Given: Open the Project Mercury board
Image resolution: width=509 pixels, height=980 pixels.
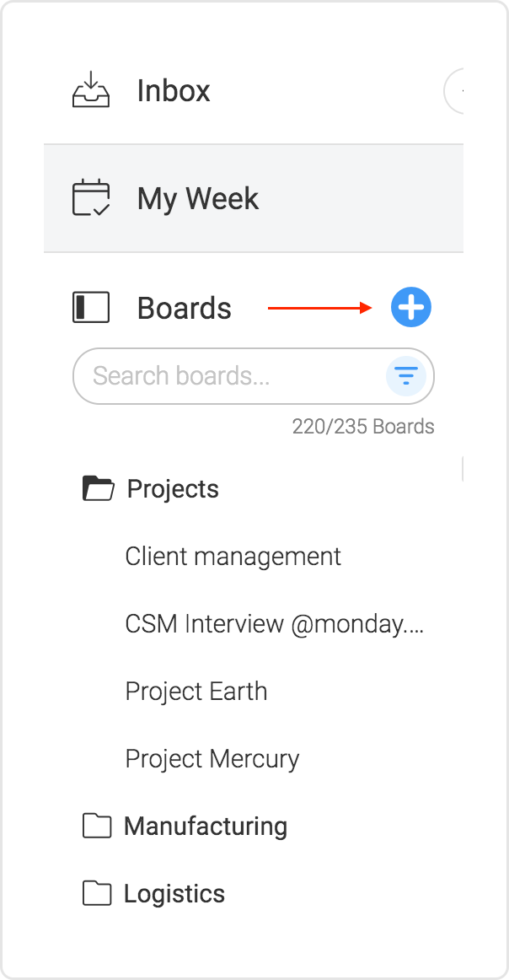Looking at the screenshot, I should coord(212,759).
